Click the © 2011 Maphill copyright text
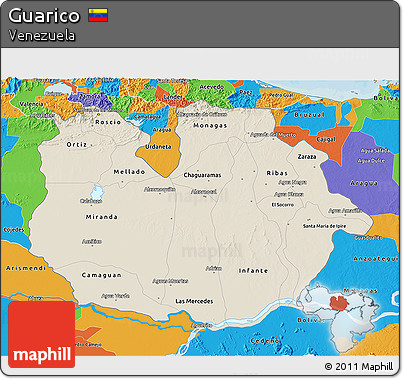Image resolution: width=403 pixels, height=379 pixels. (x=359, y=366)
